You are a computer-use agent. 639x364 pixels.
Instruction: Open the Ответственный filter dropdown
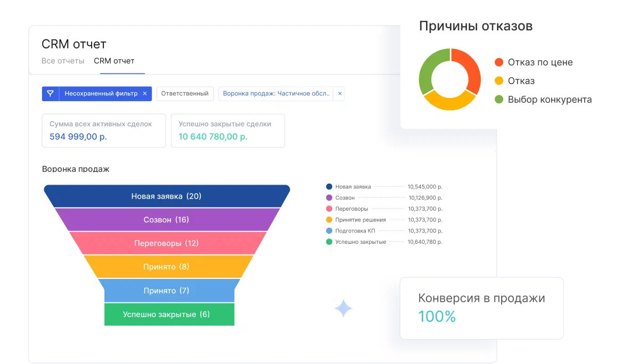coord(185,94)
